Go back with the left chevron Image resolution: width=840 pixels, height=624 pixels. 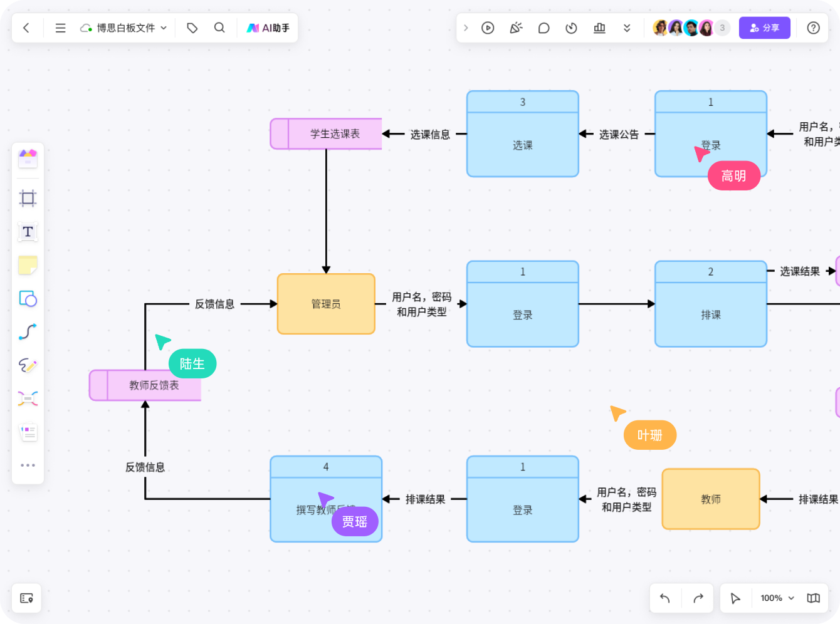point(26,28)
